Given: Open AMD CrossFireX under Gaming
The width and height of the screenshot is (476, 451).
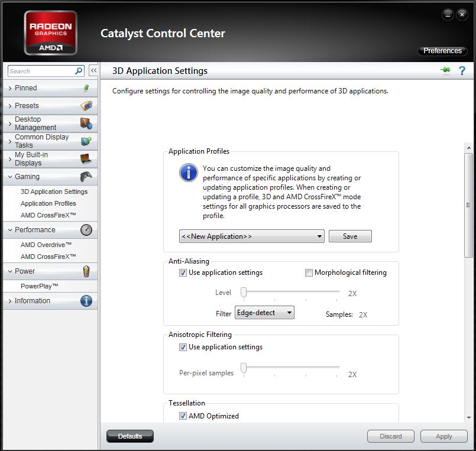Looking at the screenshot, I should [48, 215].
